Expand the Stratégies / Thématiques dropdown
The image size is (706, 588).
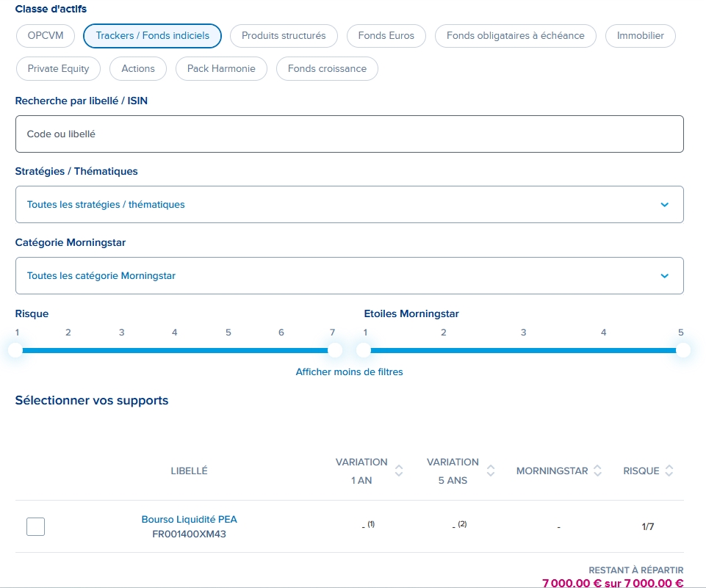(x=349, y=204)
